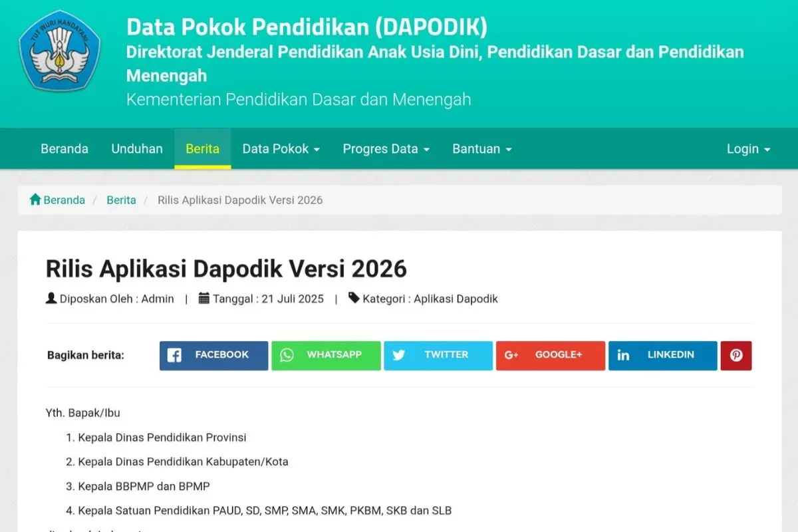The image size is (798, 532).
Task: Expand the Progres Data dropdown
Action: [386, 149]
